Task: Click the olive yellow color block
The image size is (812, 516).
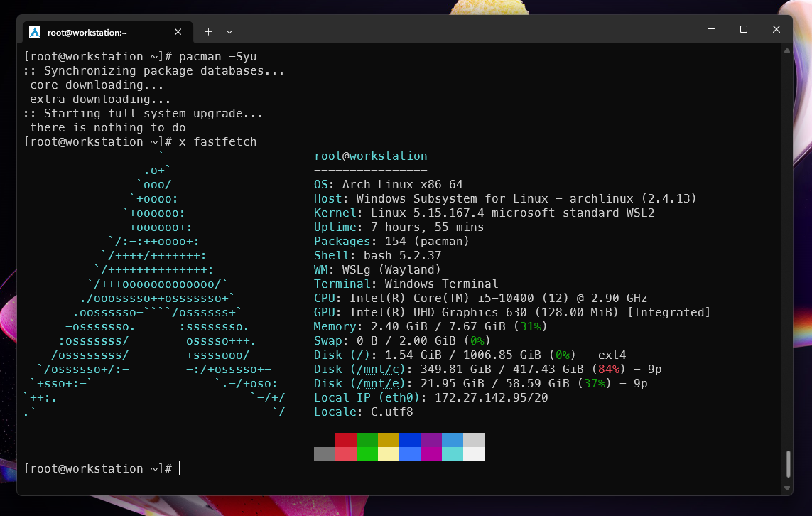Action: [x=389, y=440]
